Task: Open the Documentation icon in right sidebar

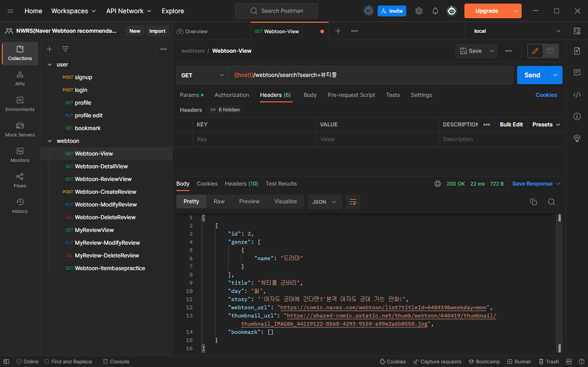Action: [x=577, y=50]
